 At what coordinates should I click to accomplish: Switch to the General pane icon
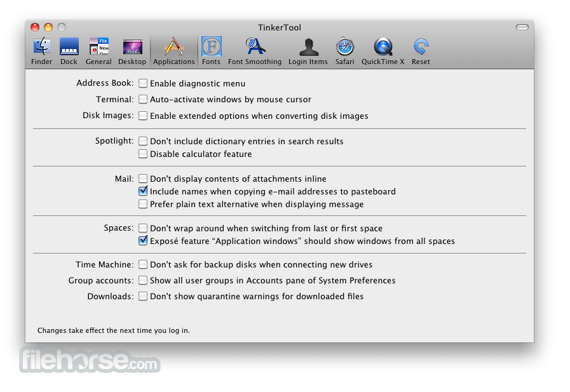[x=99, y=51]
